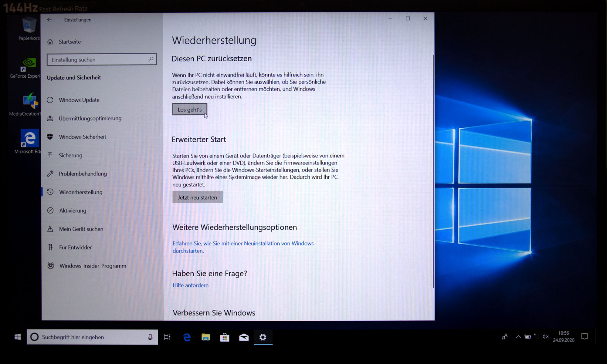Select Für Entwickler tools icon
Viewport: 607px width, 364px height.
(x=50, y=247)
